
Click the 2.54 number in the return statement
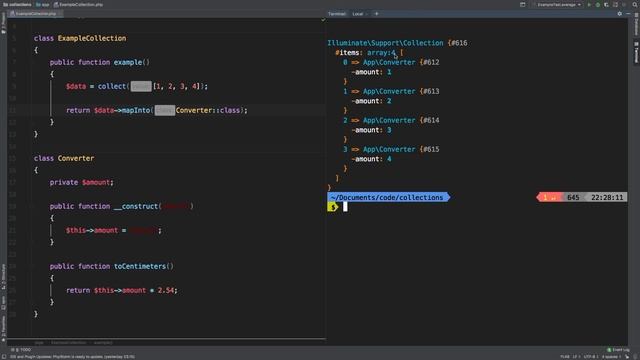166,291
